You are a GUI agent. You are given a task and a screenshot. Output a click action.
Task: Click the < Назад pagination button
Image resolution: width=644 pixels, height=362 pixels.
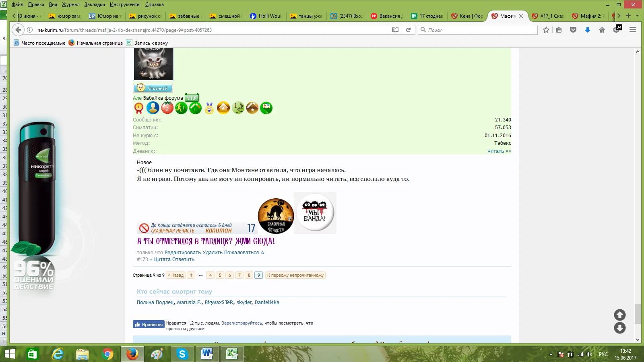point(176,275)
